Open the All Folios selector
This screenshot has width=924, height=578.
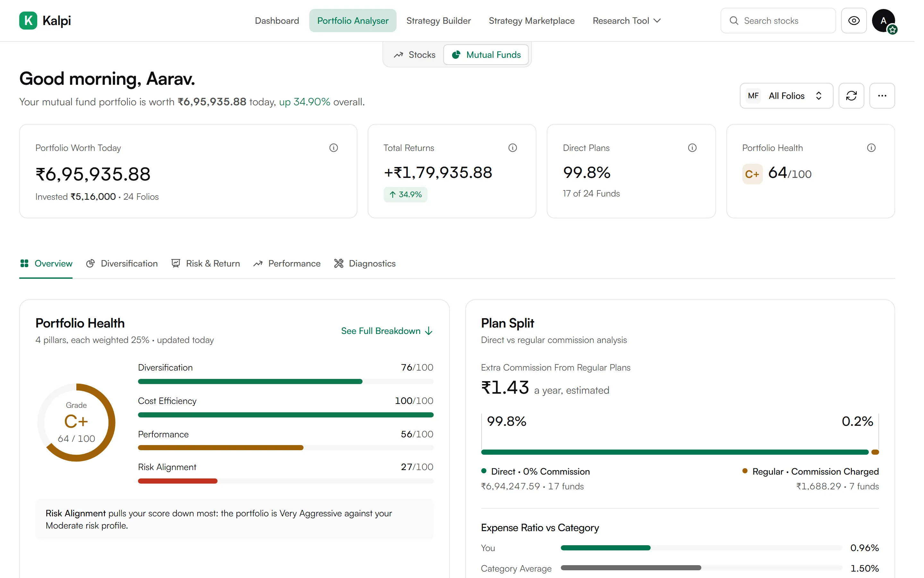click(786, 96)
